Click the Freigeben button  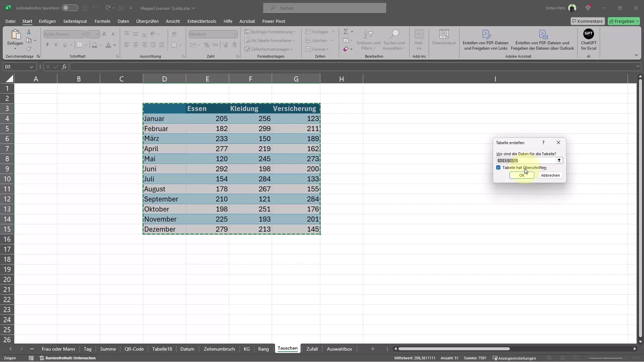[624, 21]
